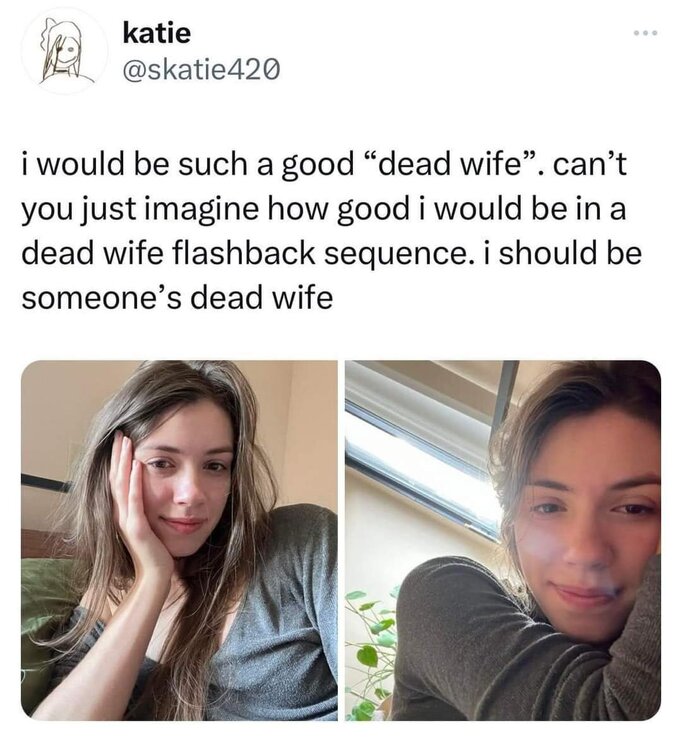This screenshot has height=750, width=682.
Task: Click the last line "someone's dead wife"
Action: (177, 298)
